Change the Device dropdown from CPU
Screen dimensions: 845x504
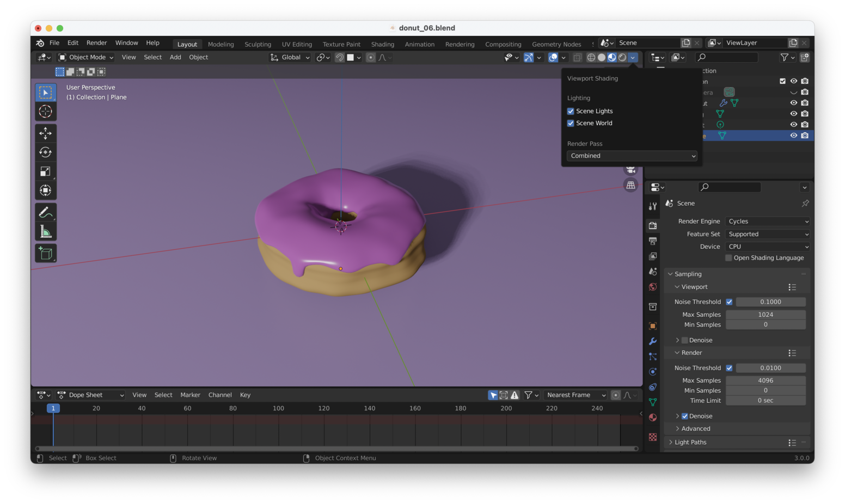pyautogui.click(x=767, y=246)
